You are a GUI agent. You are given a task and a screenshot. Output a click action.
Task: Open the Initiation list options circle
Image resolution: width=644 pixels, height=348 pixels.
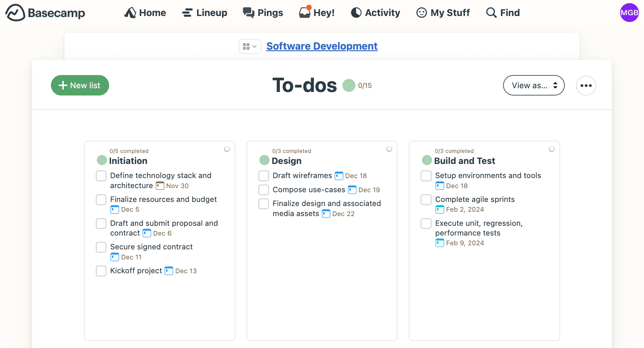coord(227,150)
